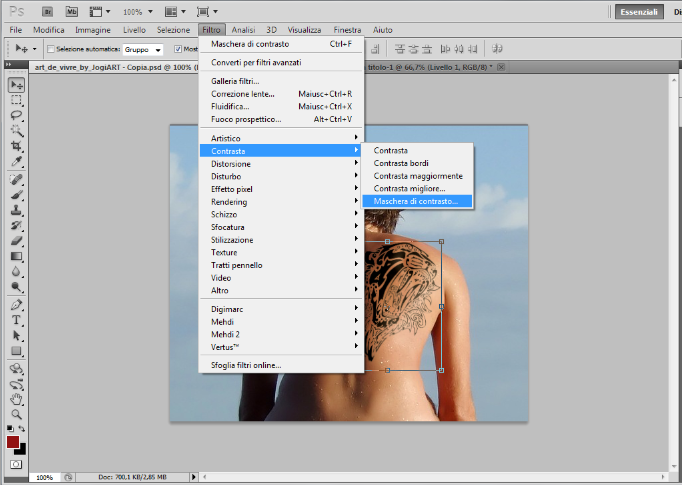
Task: Select the Rectangle shape tool
Action: coord(16,351)
